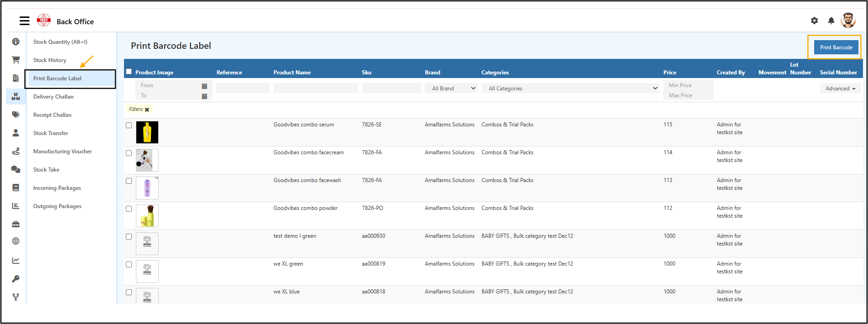Click price value 115
Viewport: 868px width, 324px height.
[x=668, y=125]
